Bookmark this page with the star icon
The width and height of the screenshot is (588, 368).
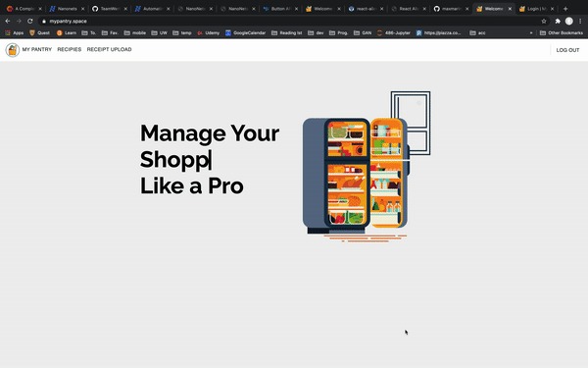(544, 22)
